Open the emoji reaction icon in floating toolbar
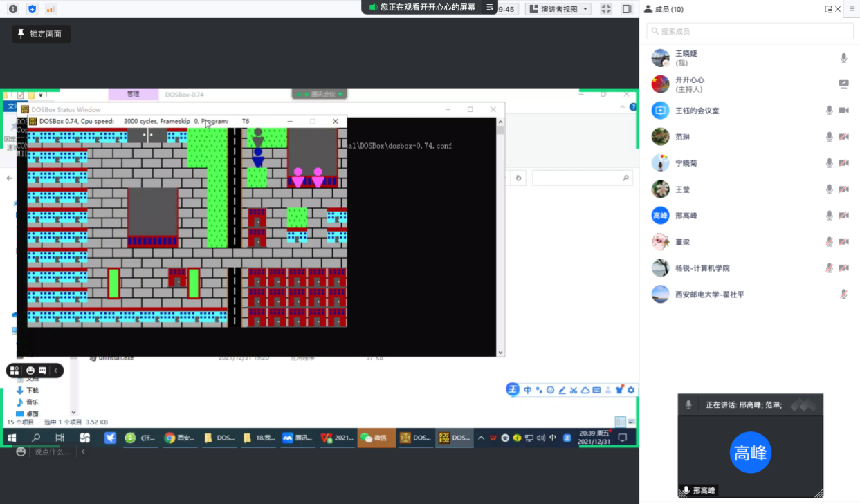 pyautogui.click(x=30, y=371)
